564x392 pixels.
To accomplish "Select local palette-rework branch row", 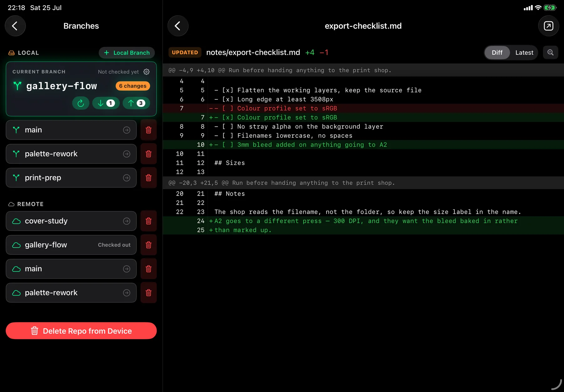I will 71,154.
